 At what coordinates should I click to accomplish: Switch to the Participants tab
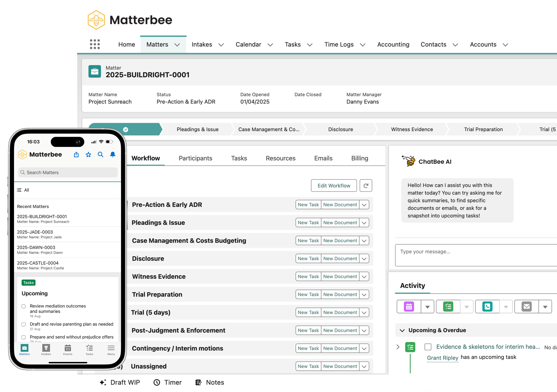click(195, 158)
